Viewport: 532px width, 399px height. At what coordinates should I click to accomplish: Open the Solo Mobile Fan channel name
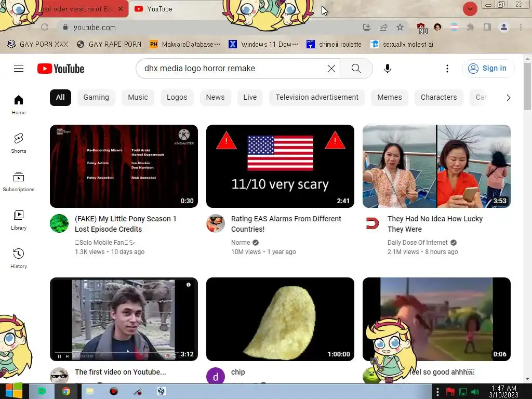pyautogui.click(x=105, y=243)
